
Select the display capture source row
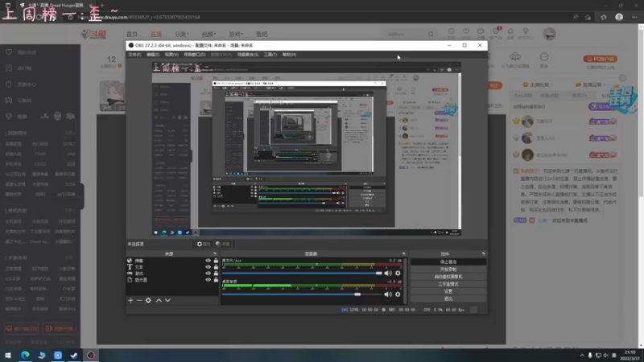pos(171,280)
